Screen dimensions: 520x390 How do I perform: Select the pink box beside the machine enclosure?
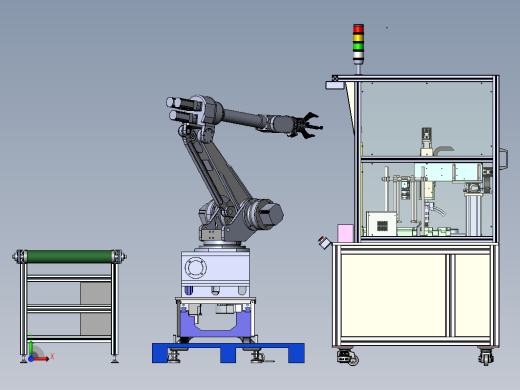(x=345, y=233)
